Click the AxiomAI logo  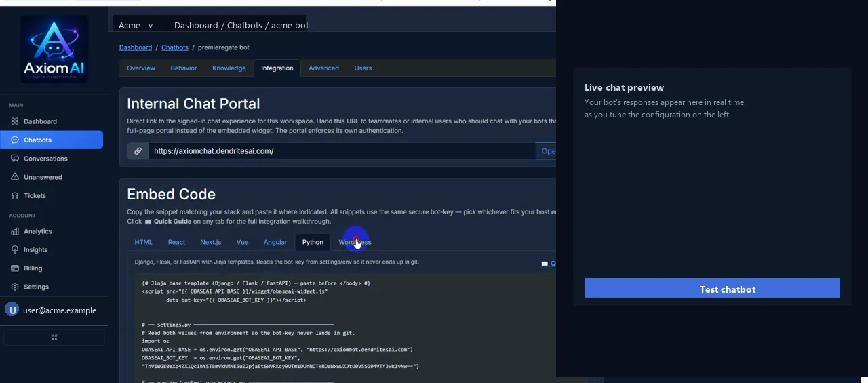click(54, 48)
